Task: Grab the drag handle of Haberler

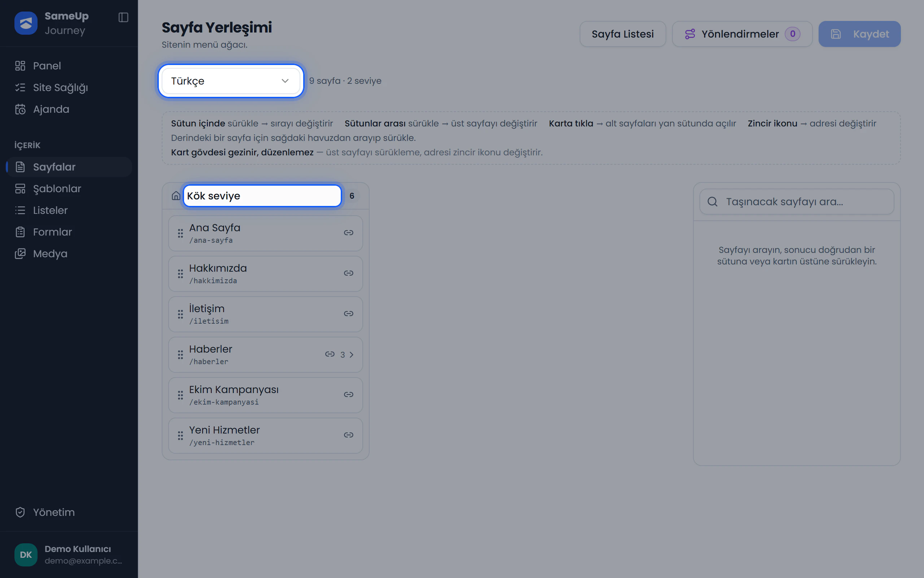Action: (x=180, y=355)
